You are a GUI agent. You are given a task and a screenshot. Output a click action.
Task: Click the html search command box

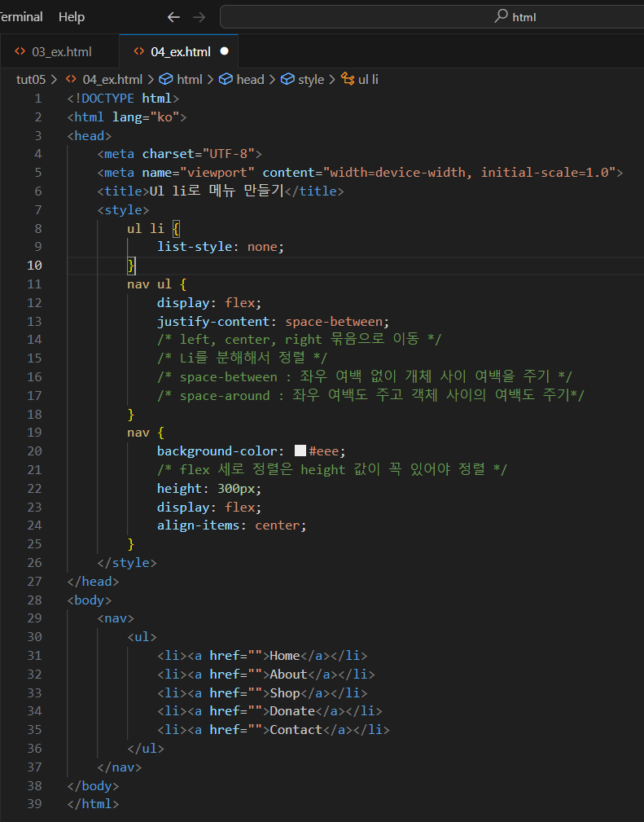click(432, 17)
